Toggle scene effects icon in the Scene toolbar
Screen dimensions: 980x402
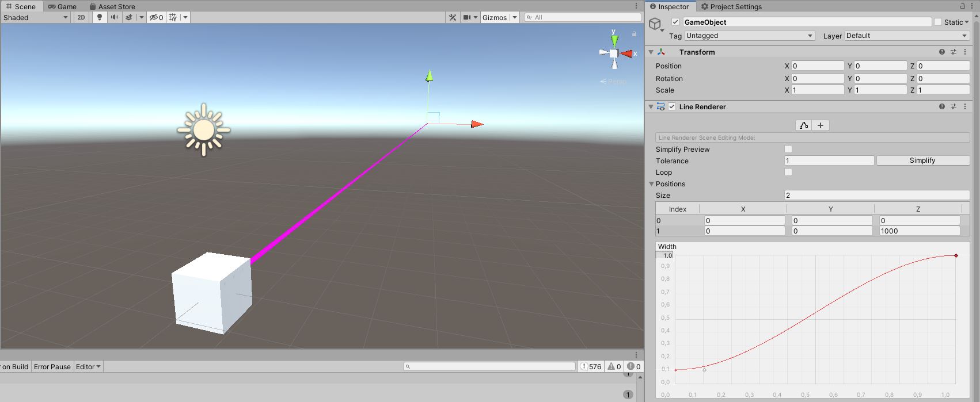click(x=130, y=17)
